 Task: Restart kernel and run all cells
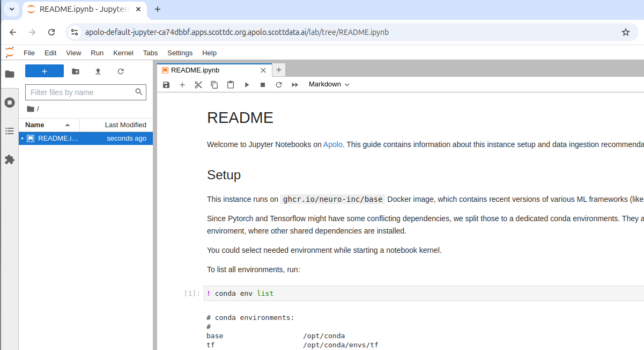[295, 85]
